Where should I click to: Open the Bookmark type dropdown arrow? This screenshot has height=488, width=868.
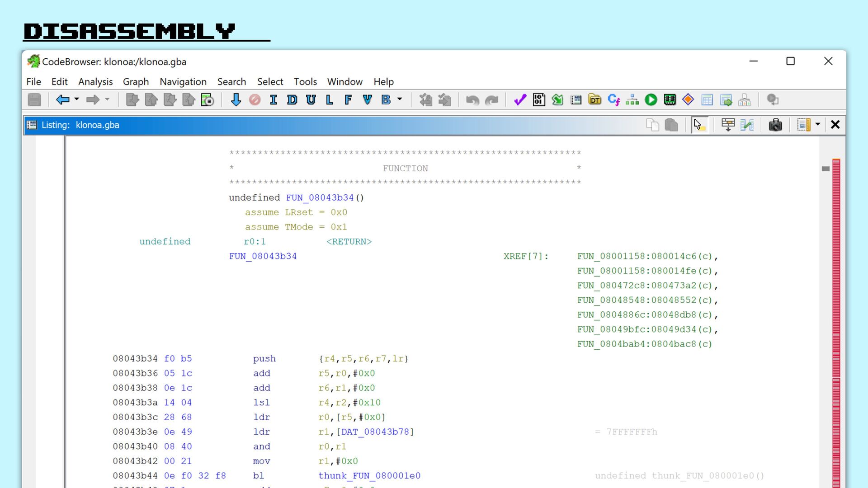400,99
